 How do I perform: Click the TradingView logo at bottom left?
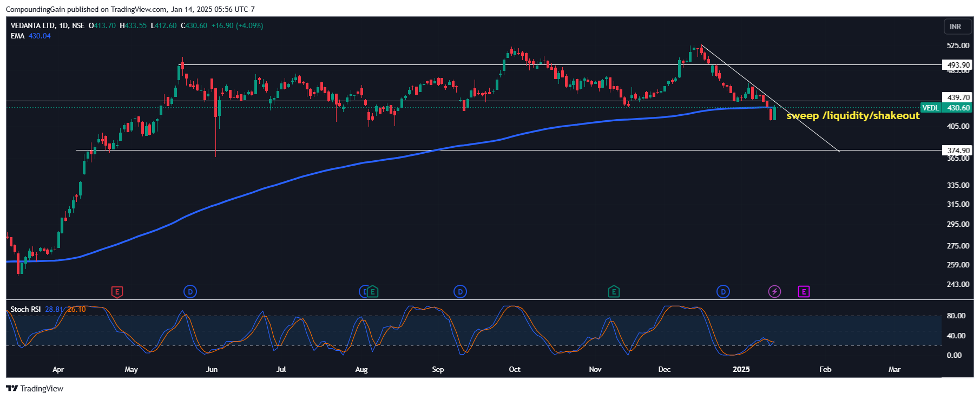pyautogui.click(x=35, y=388)
